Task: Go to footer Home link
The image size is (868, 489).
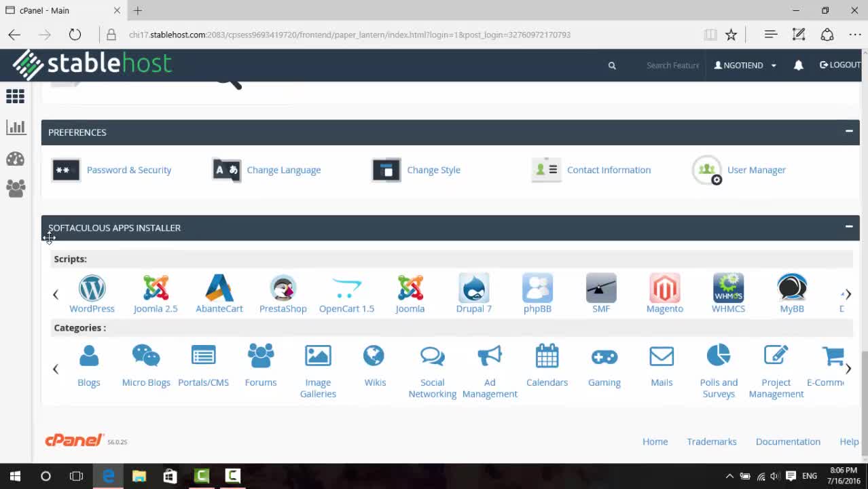Action: [x=655, y=441]
